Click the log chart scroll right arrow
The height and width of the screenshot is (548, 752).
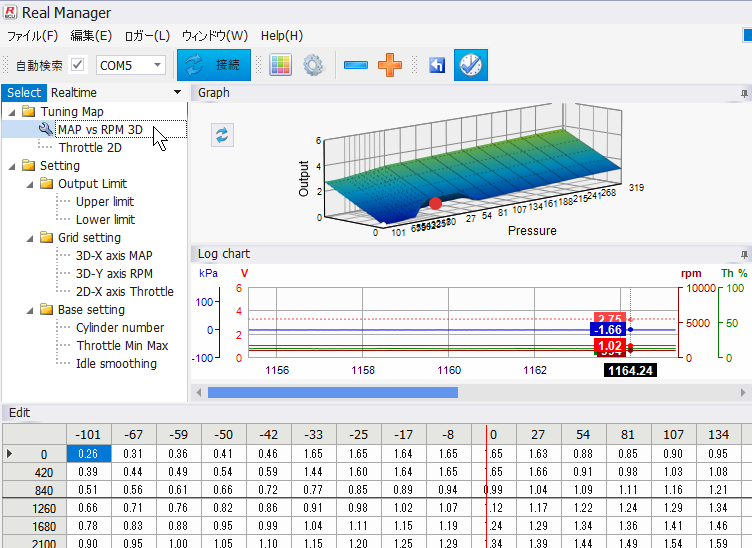pos(743,393)
